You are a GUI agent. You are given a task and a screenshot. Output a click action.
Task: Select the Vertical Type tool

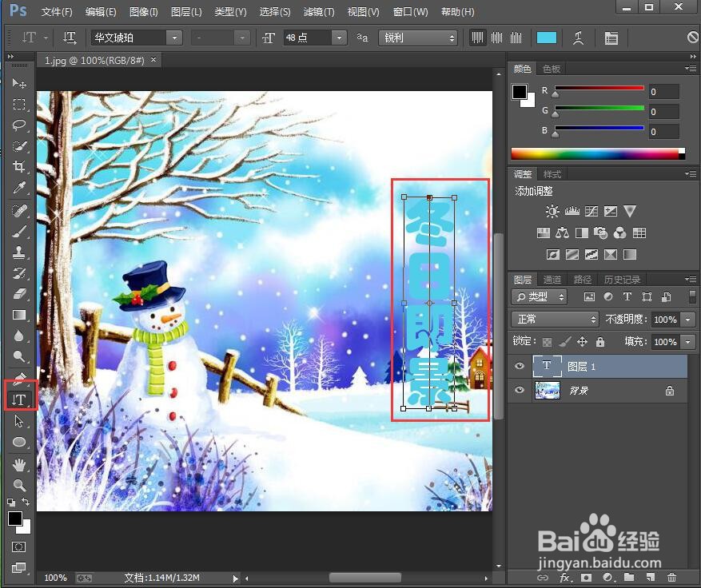click(18, 399)
